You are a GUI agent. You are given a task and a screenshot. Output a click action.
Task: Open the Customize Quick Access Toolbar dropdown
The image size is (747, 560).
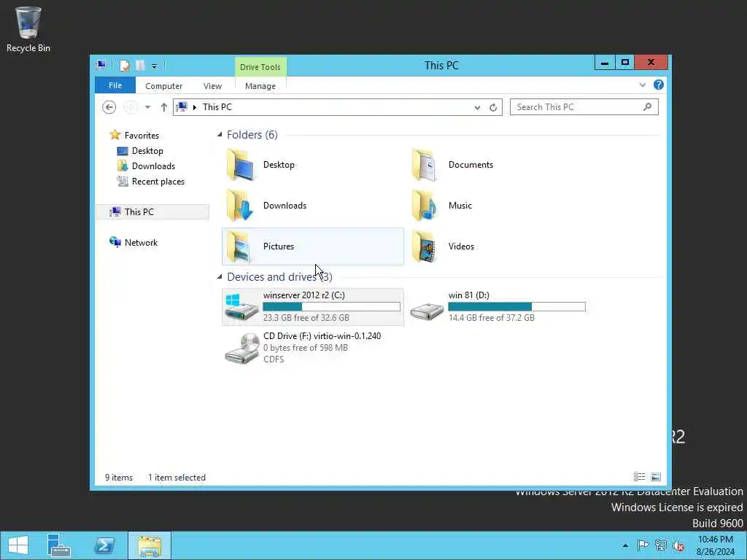tap(155, 66)
